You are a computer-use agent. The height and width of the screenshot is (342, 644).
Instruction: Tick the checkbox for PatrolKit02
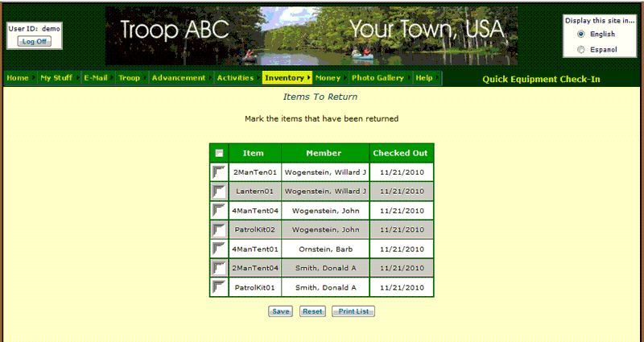click(x=219, y=230)
